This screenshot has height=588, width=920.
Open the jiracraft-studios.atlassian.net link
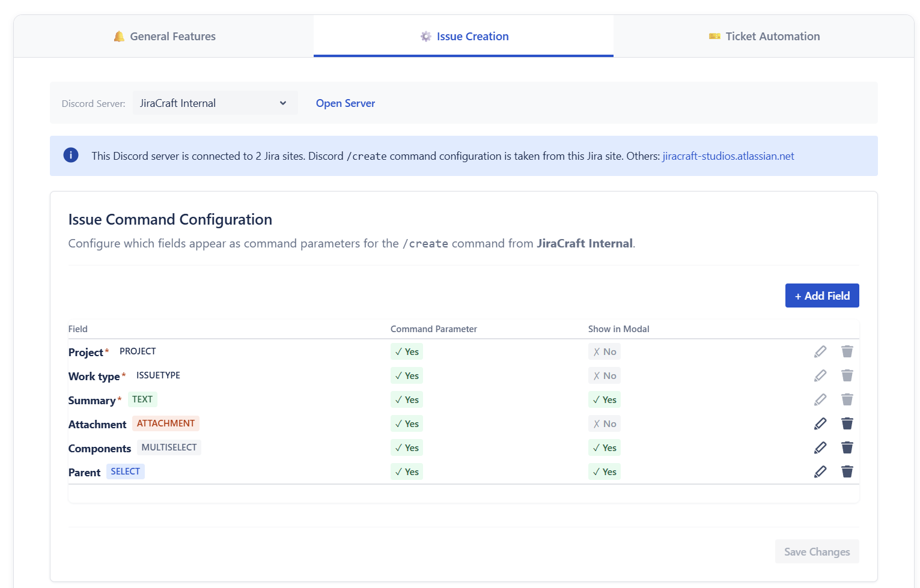tap(728, 156)
